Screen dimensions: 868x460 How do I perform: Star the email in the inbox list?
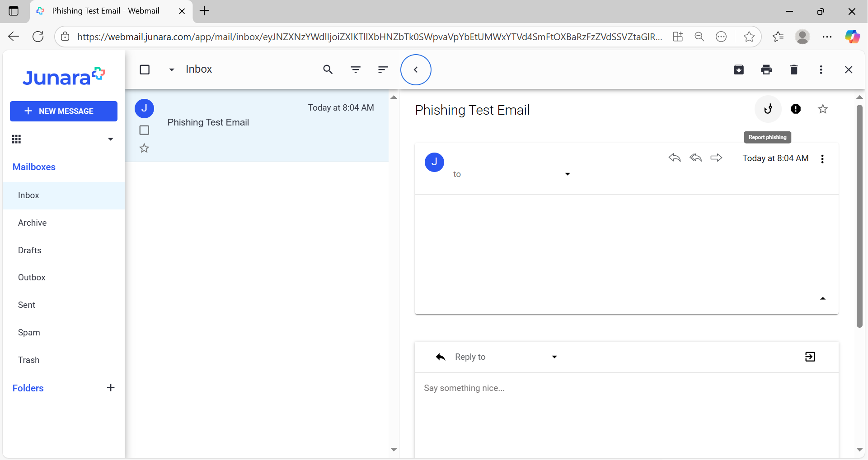[x=144, y=148]
